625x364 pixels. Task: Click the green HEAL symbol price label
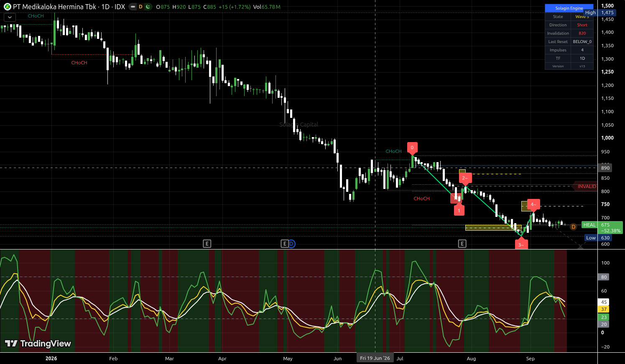coord(589,225)
